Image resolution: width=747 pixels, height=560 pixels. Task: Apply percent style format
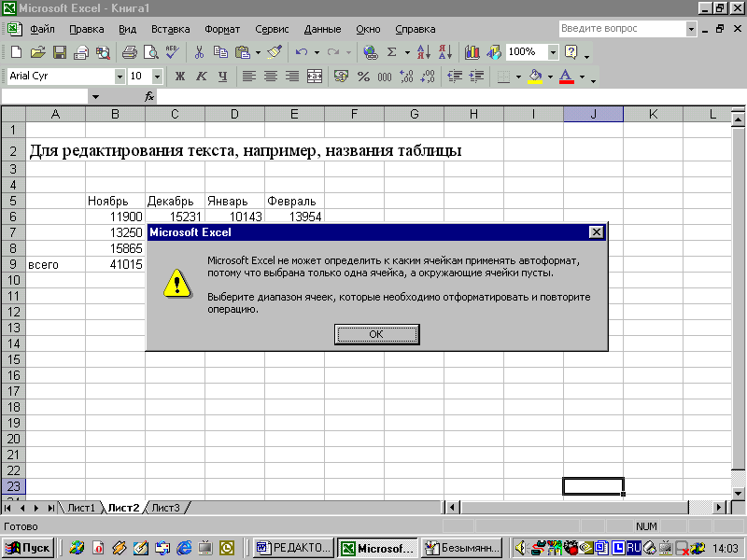point(363,76)
